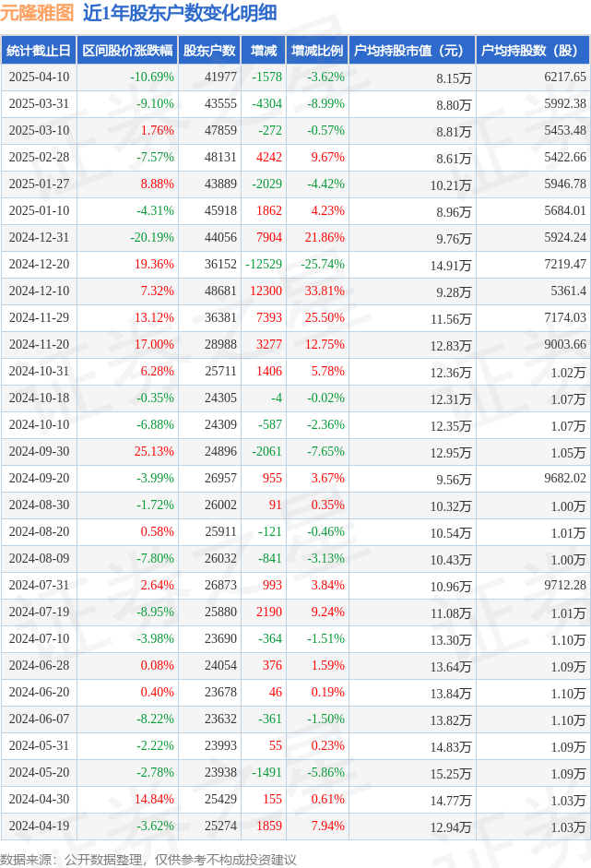Select the -12529 change value
Screen dimensions: 591x868
264,264
